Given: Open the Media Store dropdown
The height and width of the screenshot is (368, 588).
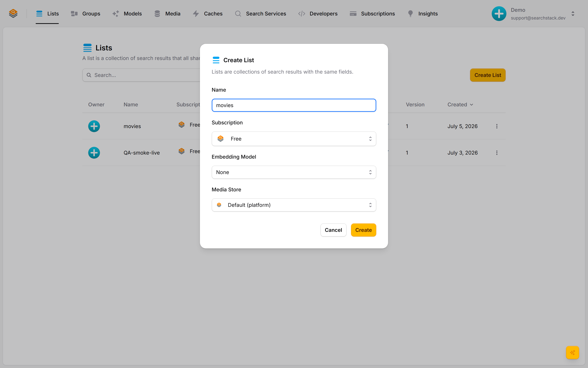Looking at the screenshot, I should tap(294, 205).
